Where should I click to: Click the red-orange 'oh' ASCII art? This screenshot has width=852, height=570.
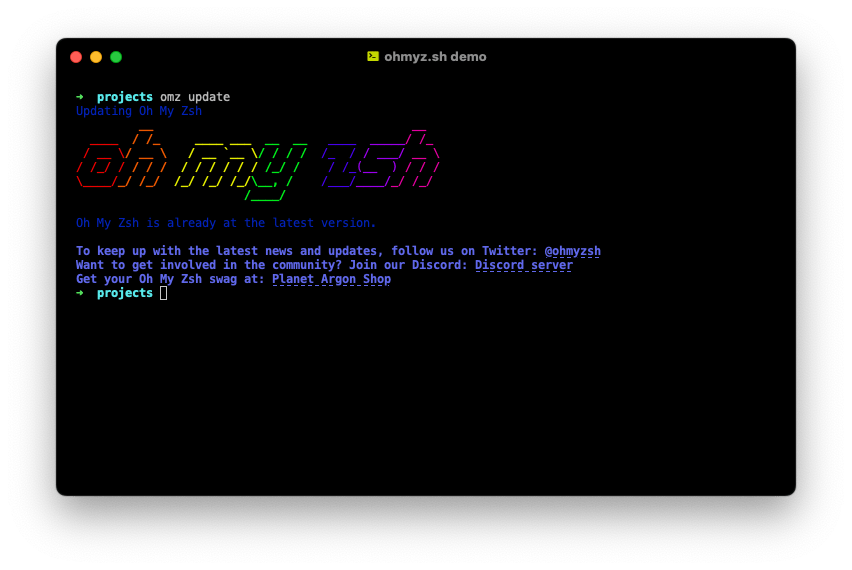(122, 159)
